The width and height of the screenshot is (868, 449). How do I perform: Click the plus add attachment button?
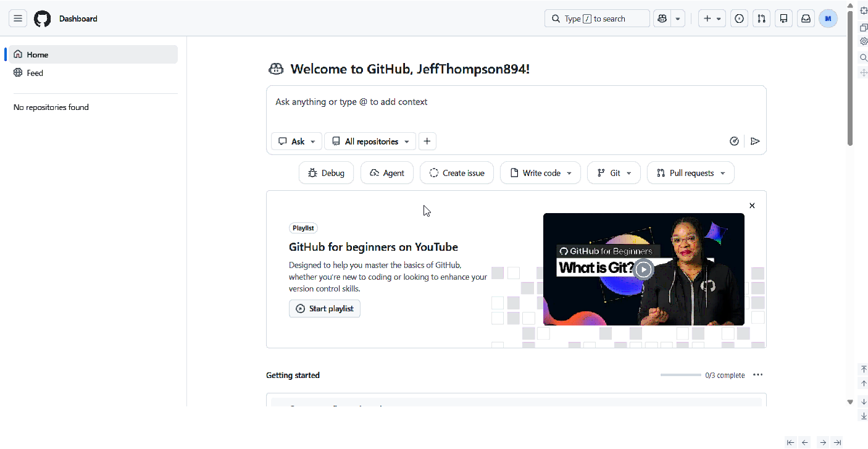[x=427, y=141]
